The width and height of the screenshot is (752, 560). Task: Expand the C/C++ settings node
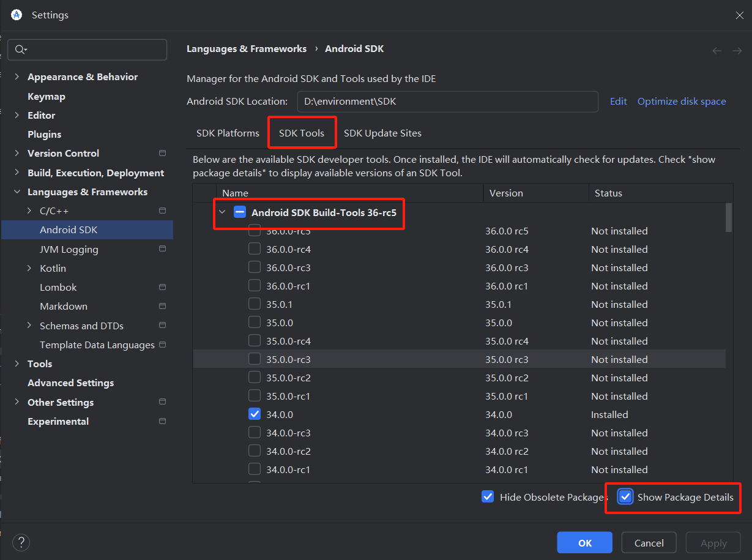coord(29,211)
